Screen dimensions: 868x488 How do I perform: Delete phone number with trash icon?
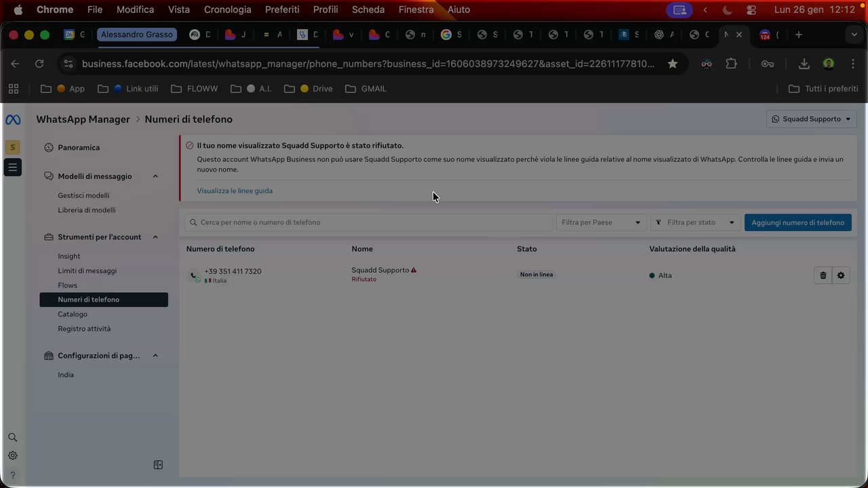click(823, 275)
